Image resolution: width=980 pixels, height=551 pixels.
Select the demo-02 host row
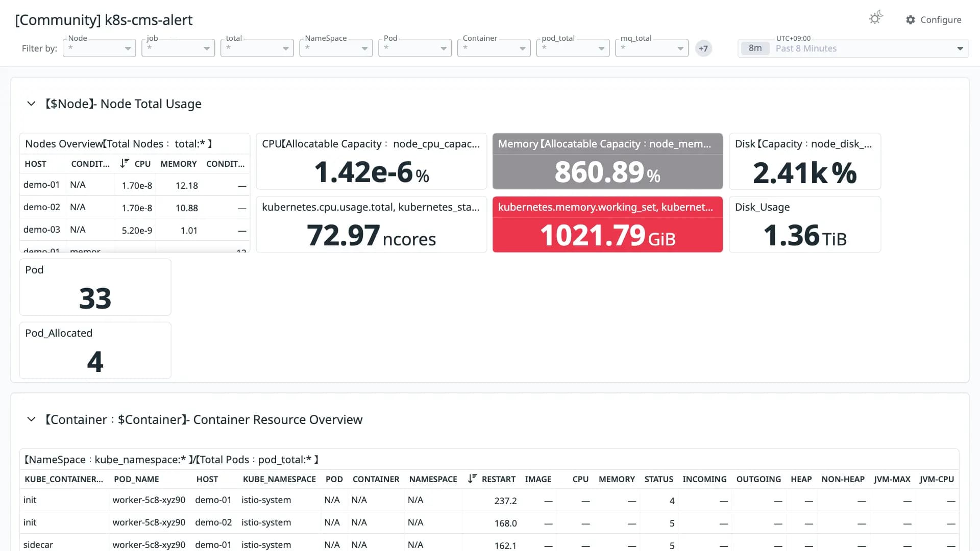pyautogui.click(x=135, y=207)
